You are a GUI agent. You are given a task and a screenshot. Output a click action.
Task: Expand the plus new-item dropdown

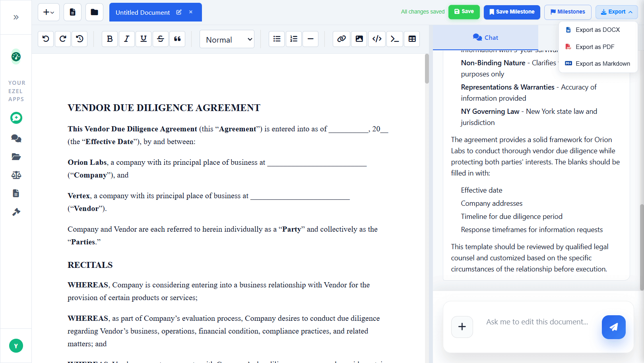tap(48, 12)
